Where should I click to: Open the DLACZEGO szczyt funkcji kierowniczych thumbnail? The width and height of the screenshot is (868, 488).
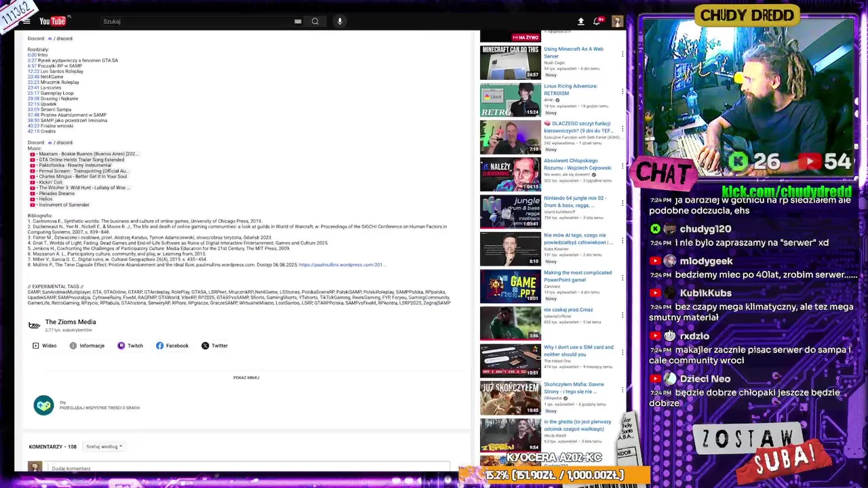pyautogui.click(x=511, y=137)
